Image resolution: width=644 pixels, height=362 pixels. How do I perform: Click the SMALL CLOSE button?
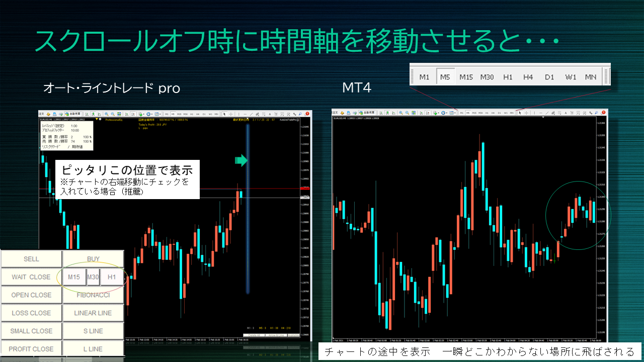pos(31,331)
